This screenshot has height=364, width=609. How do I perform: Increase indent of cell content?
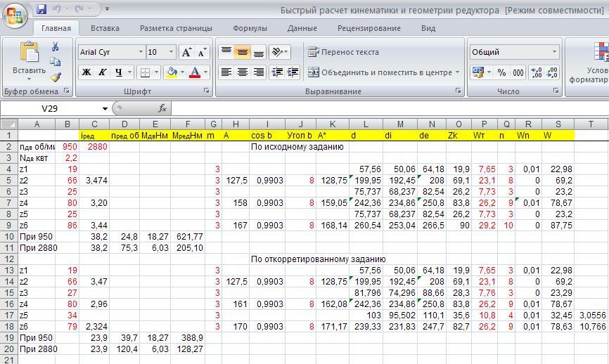pos(293,72)
